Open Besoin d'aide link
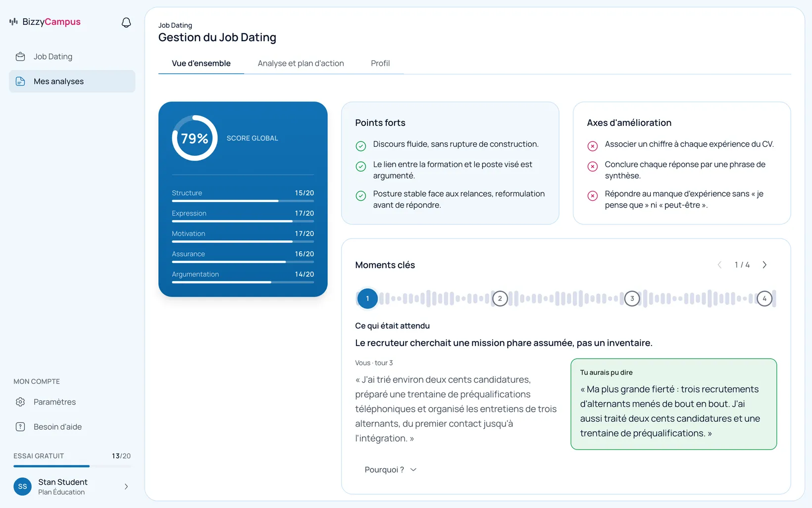 [x=72, y=427]
